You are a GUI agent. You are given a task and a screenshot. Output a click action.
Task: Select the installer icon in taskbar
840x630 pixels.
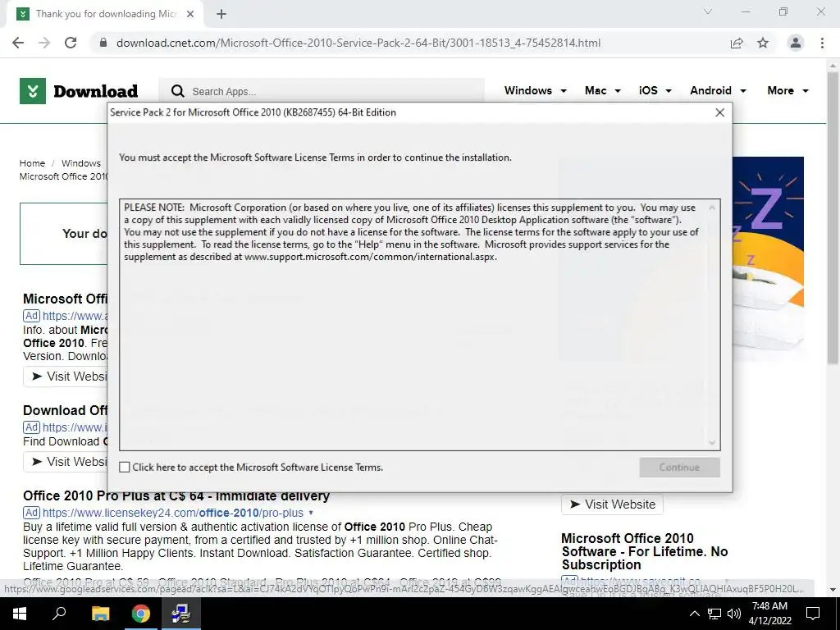(x=181, y=614)
